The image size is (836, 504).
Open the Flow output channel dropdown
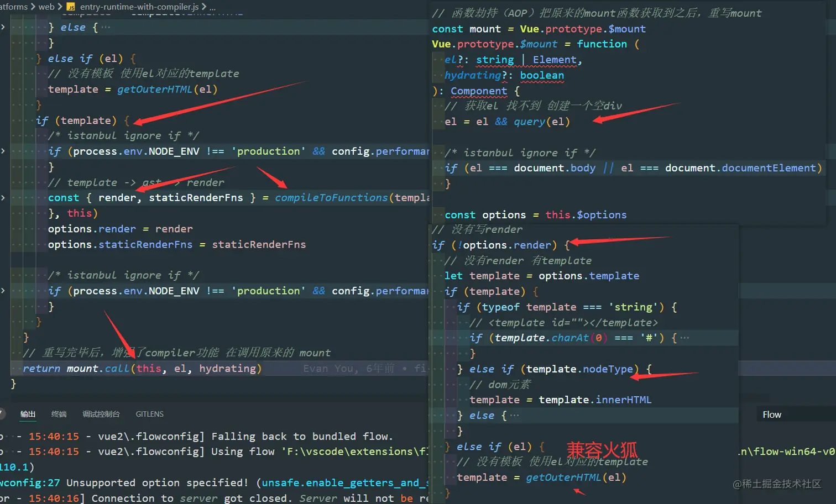796,414
